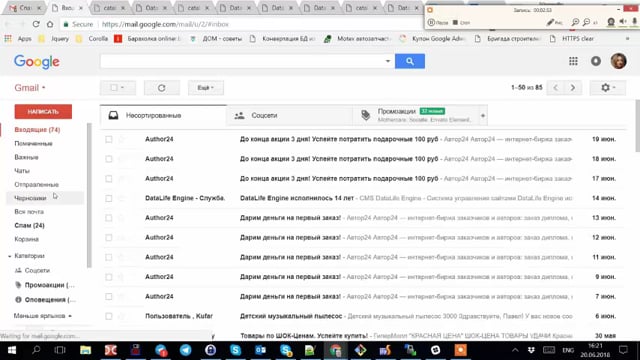Screen dimensions: 640x360
Task: Select the DataLife Engine email checkbox
Action: point(109,198)
